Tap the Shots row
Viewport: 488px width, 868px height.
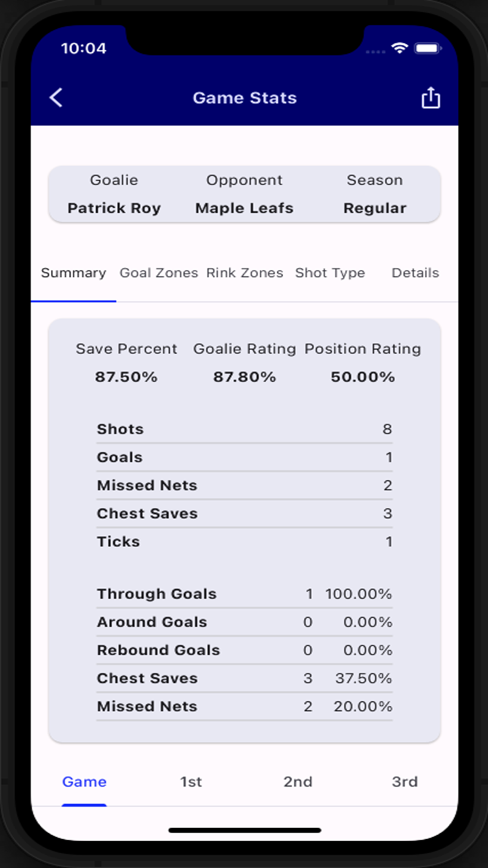coord(244,429)
